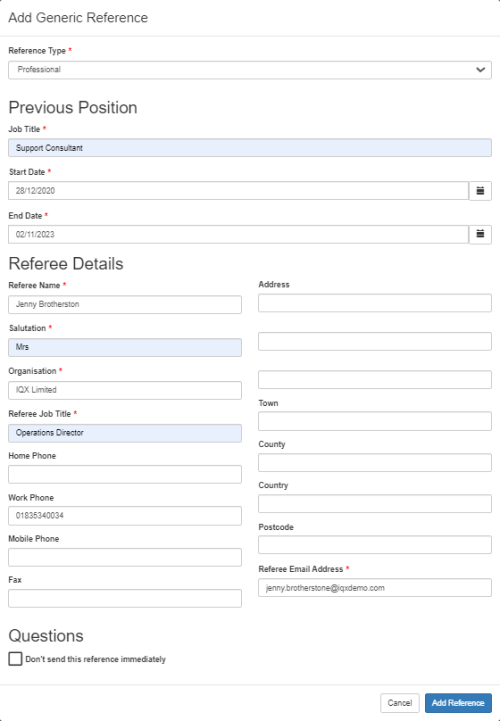Edit the Referee Job Title field

125,433
